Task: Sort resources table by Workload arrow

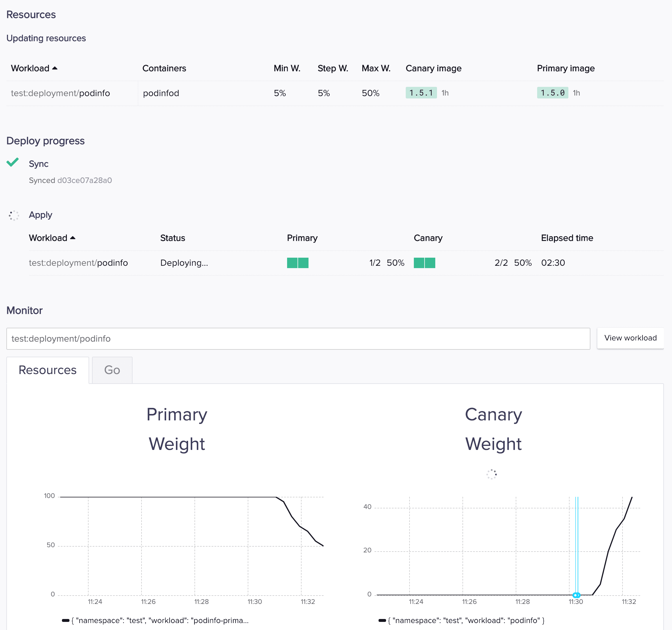Action: pyautogui.click(x=55, y=68)
